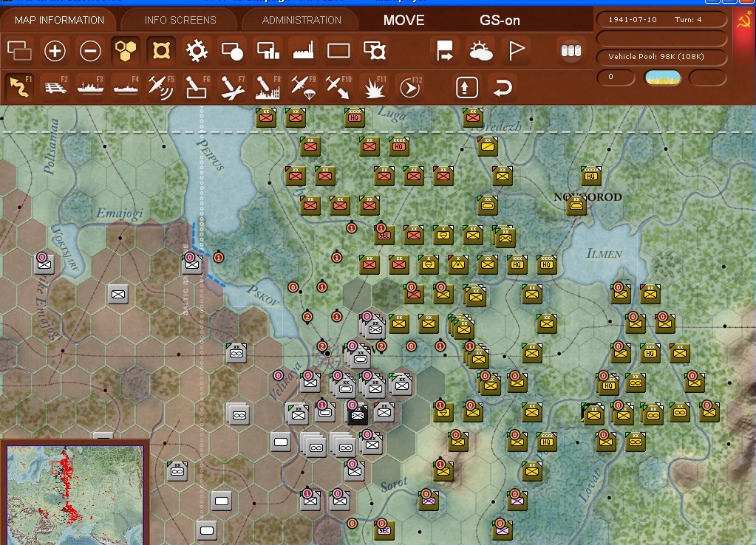The height and width of the screenshot is (545, 756).
Task: Zoom in with the plus icon
Action: 55,51
